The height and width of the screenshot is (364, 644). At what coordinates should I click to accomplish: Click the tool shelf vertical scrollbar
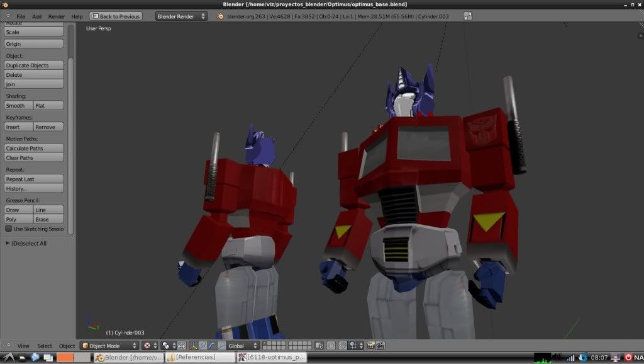[70, 146]
